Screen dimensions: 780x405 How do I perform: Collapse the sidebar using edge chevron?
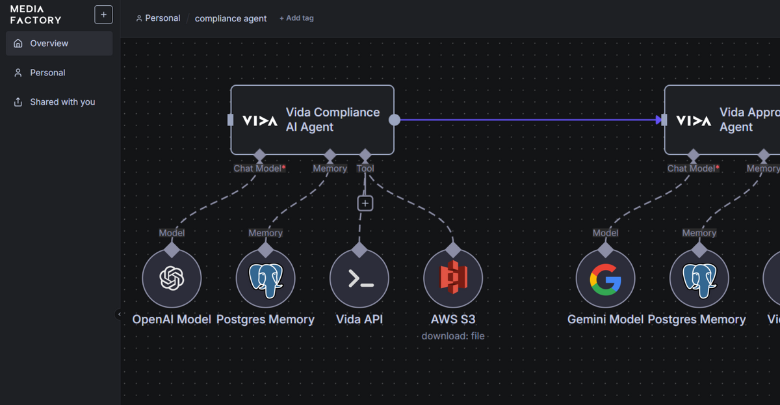click(x=119, y=314)
